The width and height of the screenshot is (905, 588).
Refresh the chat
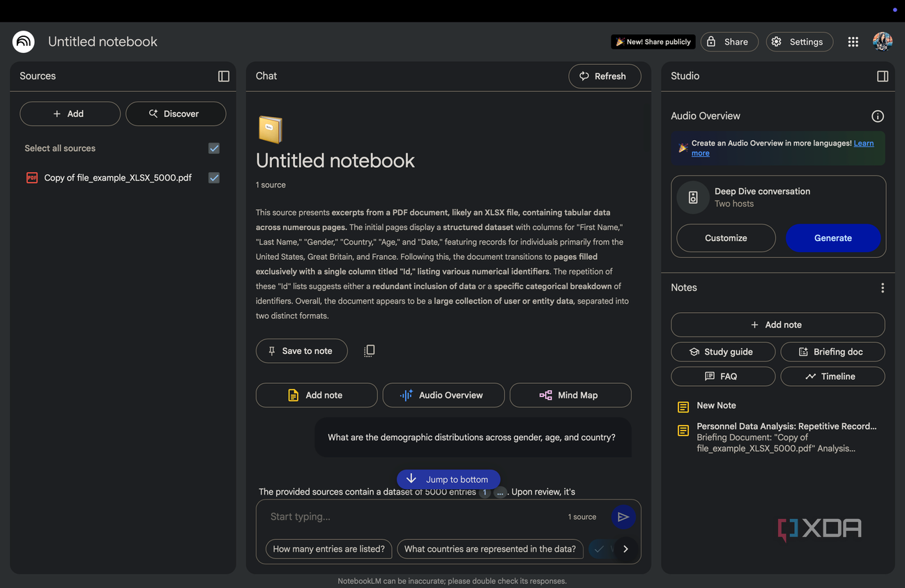(x=604, y=76)
